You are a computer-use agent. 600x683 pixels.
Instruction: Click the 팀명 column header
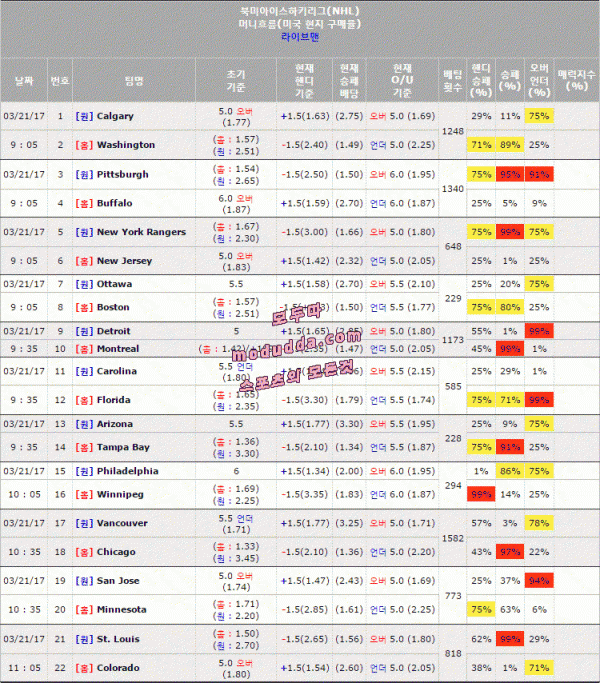pos(134,80)
